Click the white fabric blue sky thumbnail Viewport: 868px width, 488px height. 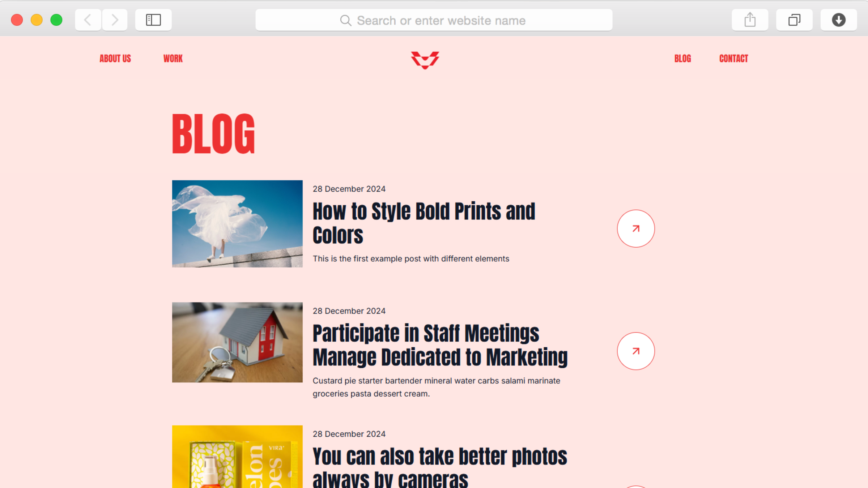click(x=237, y=224)
